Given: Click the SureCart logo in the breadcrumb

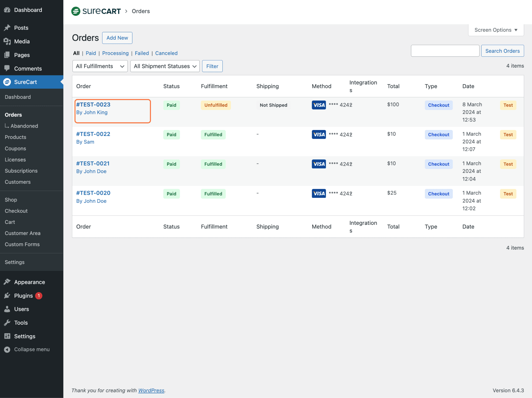Looking at the screenshot, I should [x=96, y=11].
